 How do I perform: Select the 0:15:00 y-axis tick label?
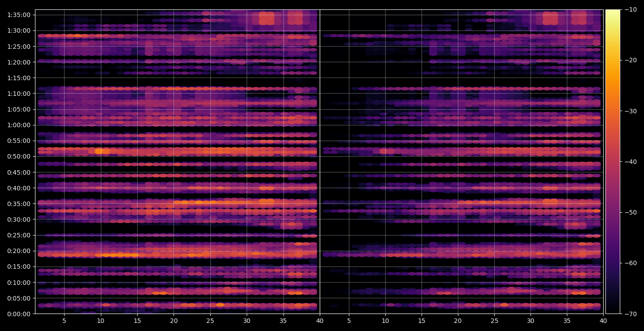(19, 267)
